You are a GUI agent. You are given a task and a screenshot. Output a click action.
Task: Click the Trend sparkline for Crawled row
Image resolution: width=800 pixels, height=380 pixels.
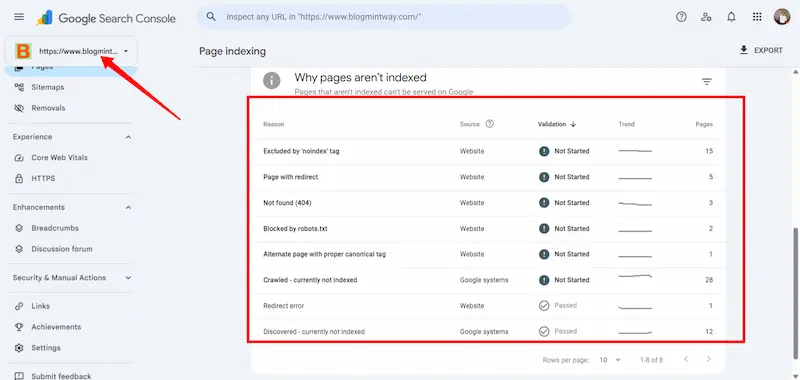pyautogui.click(x=635, y=277)
